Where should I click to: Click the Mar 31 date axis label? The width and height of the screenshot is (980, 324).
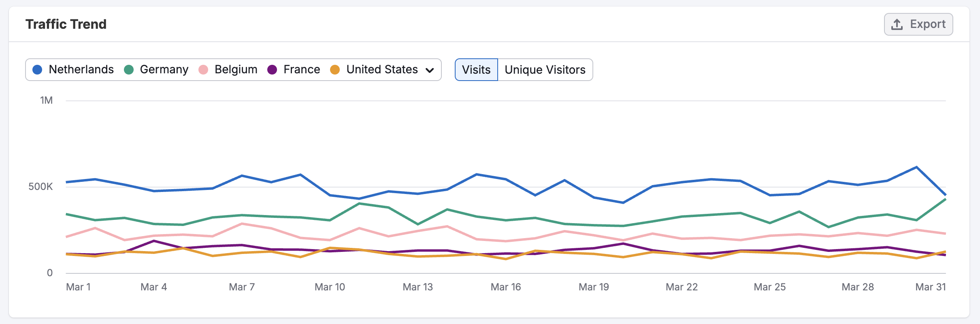(x=930, y=287)
